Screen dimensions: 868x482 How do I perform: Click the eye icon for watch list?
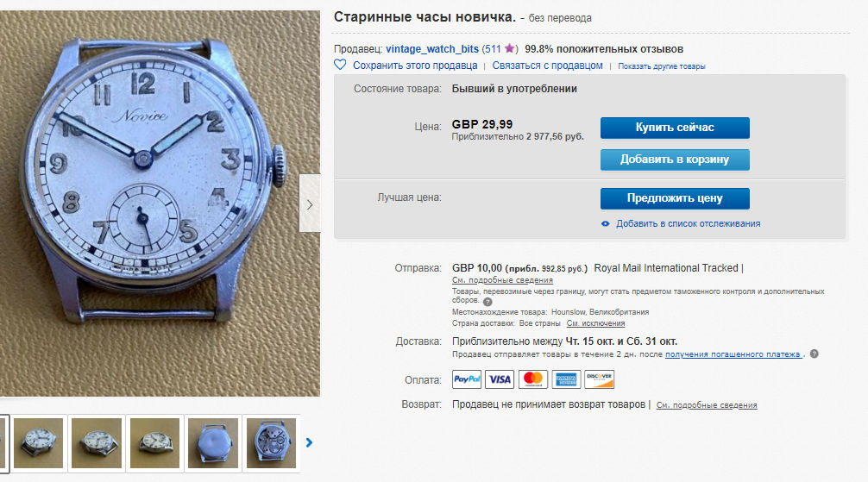point(605,223)
